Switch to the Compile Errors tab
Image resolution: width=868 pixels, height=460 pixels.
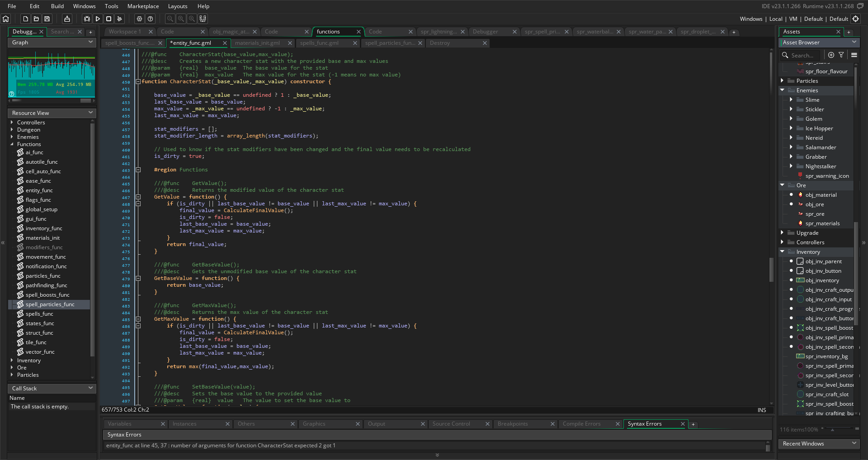581,424
